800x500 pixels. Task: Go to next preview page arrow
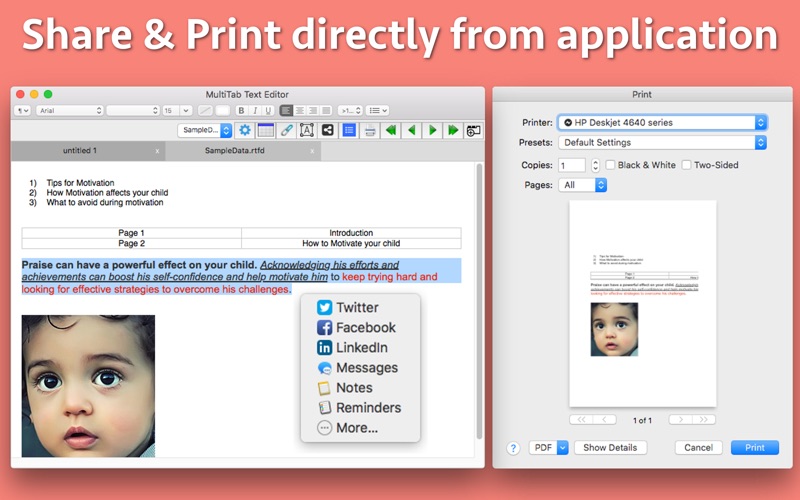(x=681, y=419)
